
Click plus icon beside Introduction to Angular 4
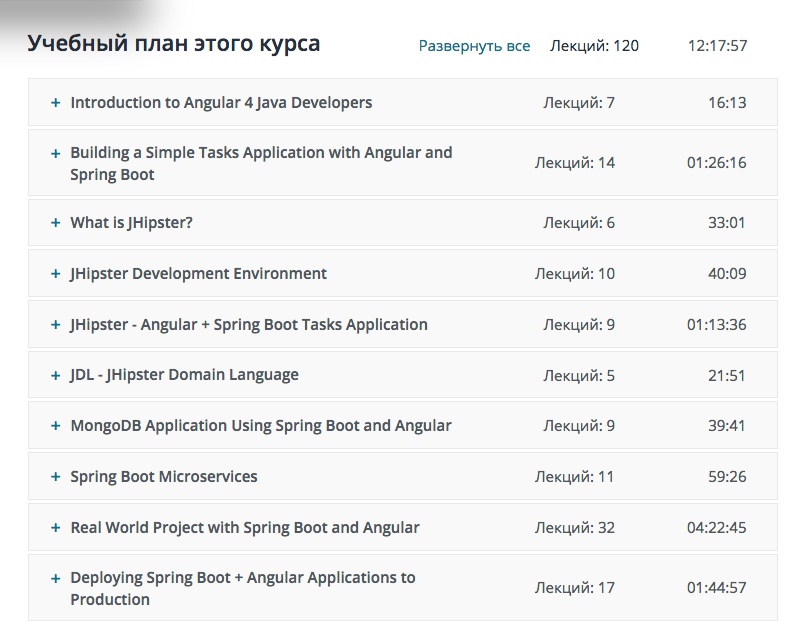pyautogui.click(x=56, y=102)
